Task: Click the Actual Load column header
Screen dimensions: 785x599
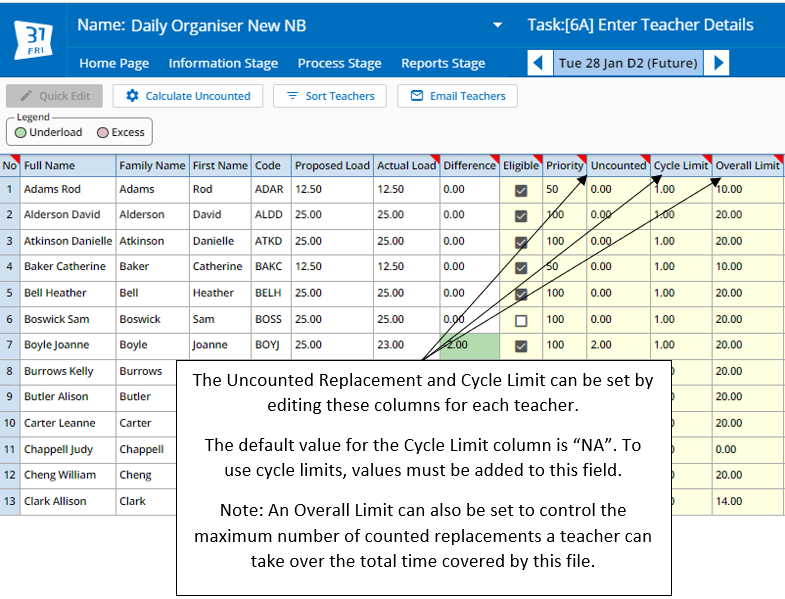Action: click(407, 165)
